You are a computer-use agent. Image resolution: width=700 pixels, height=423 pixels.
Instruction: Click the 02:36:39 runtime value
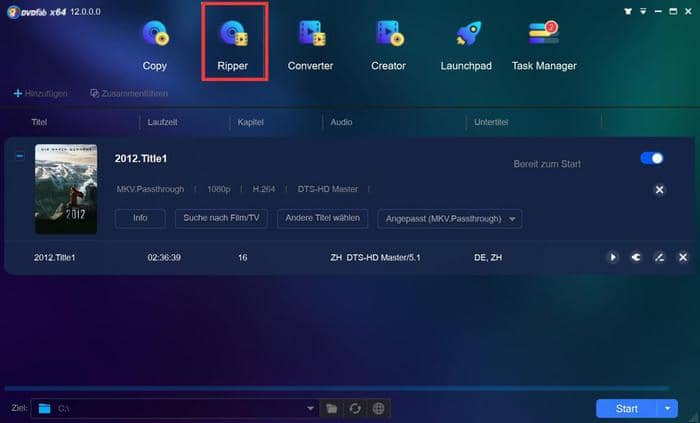click(164, 257)
